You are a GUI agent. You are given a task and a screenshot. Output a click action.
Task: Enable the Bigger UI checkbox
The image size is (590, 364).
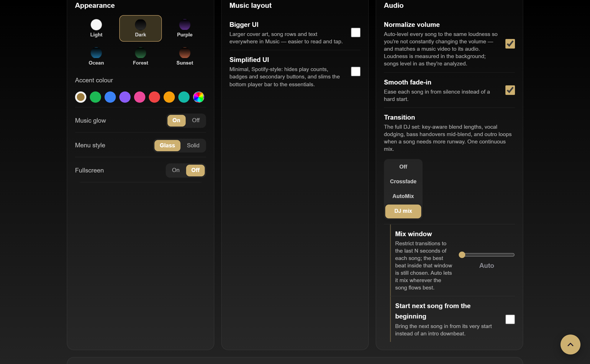356,32
